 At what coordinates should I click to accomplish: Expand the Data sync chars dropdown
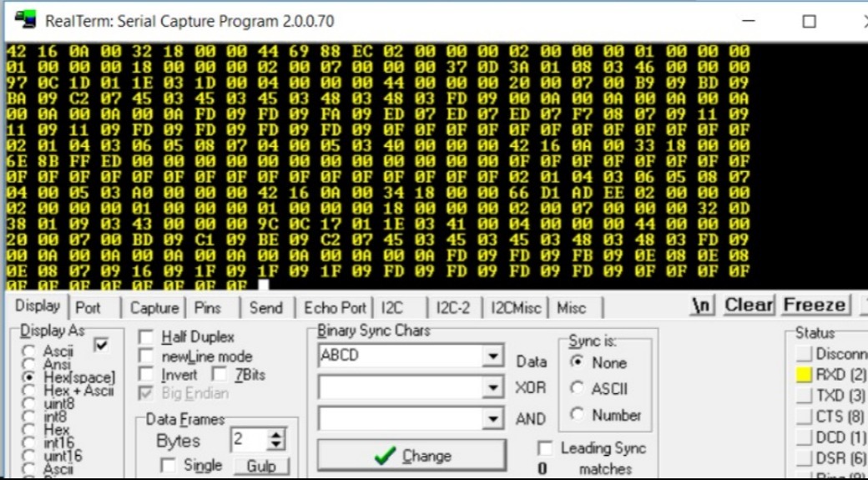(492, 356)
